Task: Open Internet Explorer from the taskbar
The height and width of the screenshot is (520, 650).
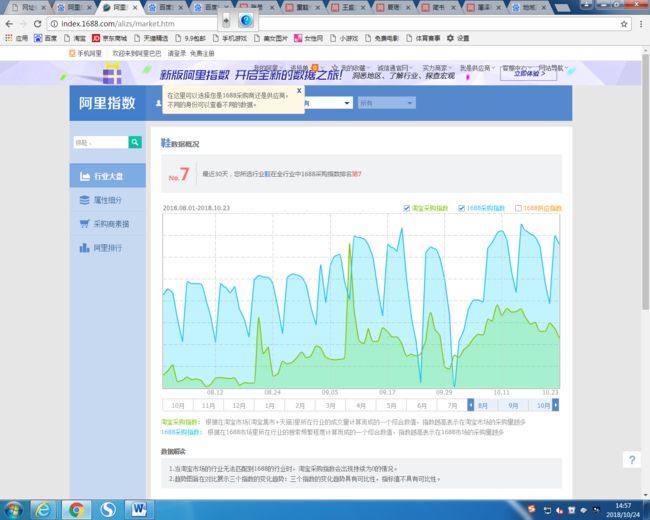Action: (44, 510)
